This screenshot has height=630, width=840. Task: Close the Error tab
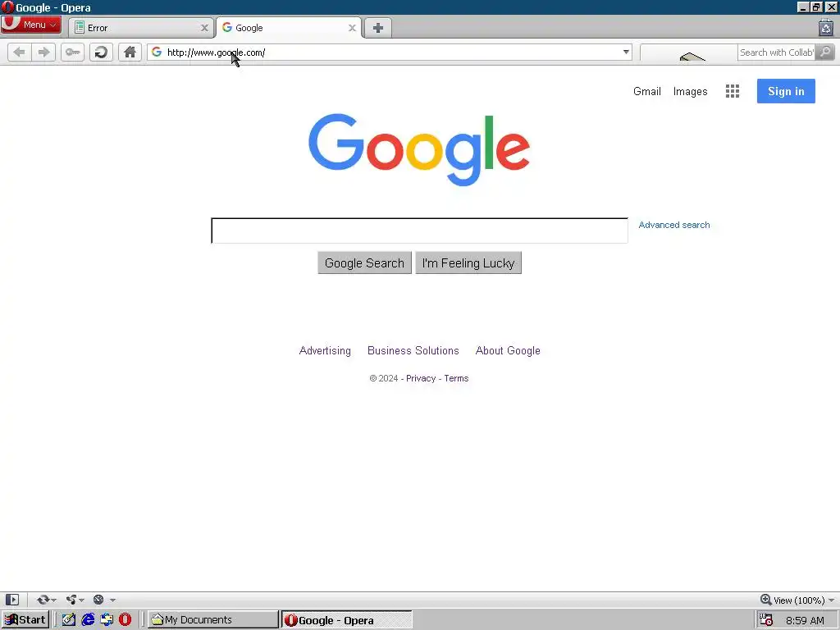(x=204, y=28)
